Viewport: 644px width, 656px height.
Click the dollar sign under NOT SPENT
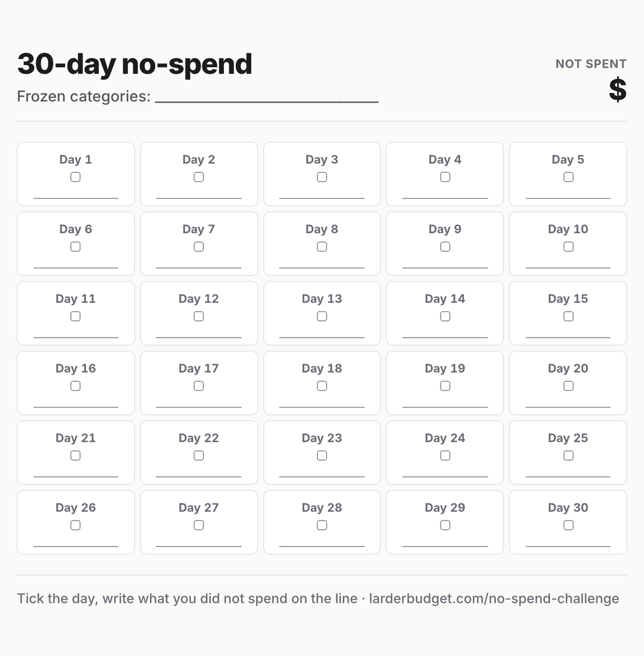618,90
